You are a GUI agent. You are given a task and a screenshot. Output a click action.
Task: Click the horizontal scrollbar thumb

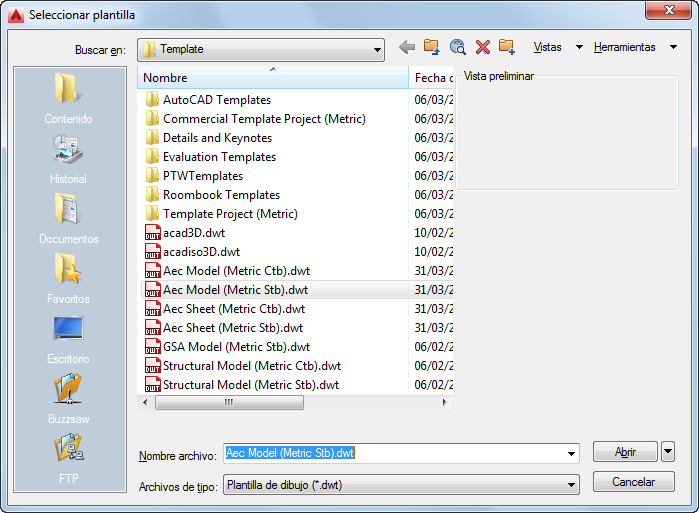coord(229,402)
